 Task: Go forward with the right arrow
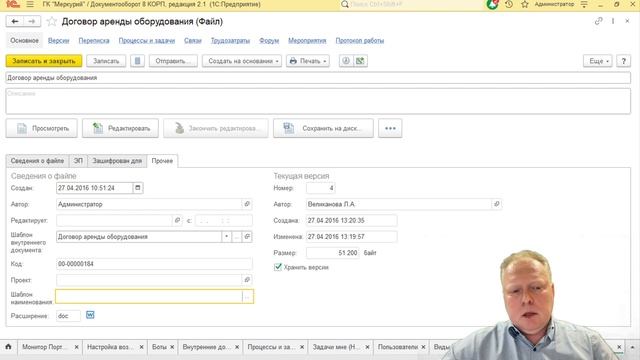click(x=31, y=21)
